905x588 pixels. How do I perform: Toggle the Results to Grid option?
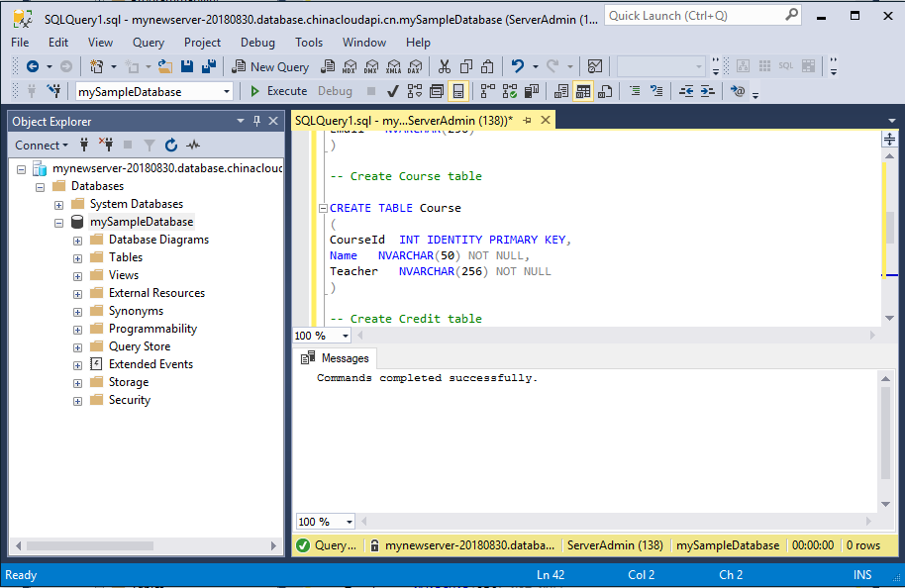click(x=583, y=91)
